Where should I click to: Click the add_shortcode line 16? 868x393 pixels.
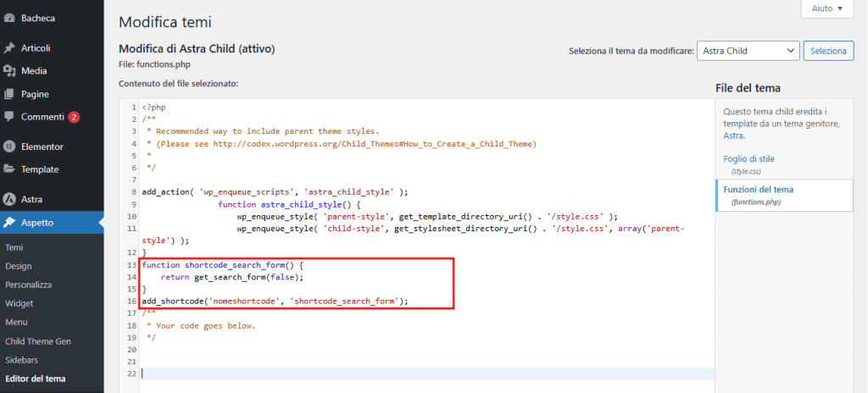[x=275, y=302]
